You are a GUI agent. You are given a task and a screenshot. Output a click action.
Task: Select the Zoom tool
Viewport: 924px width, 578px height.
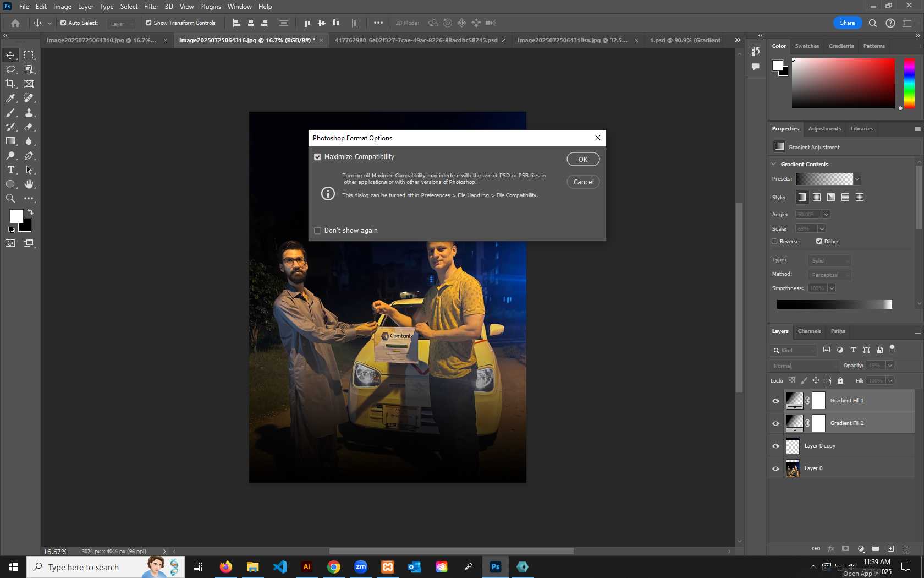click(10, 199)
